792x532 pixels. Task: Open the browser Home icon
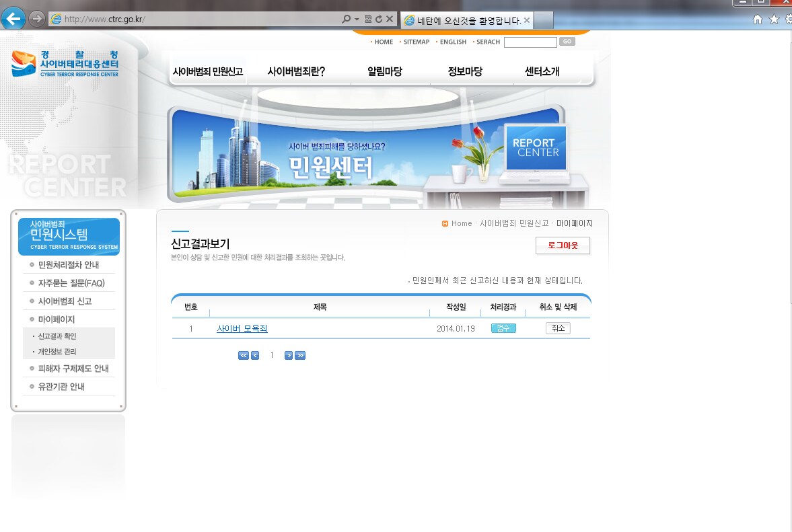[x=758, y=20]
